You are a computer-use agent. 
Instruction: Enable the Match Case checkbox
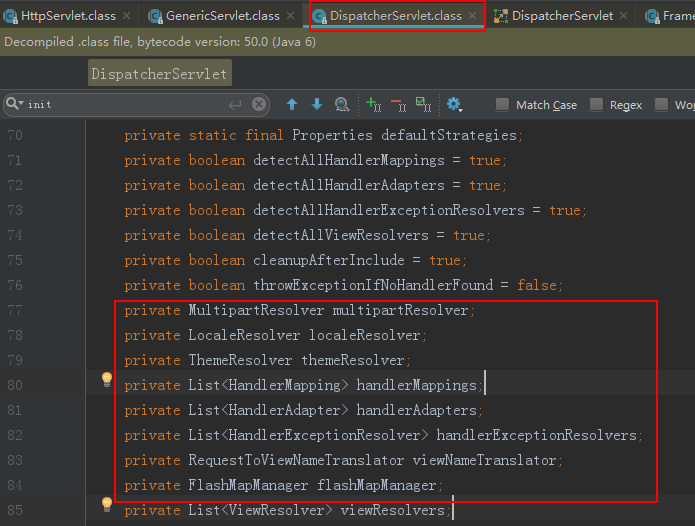(502, 105)
